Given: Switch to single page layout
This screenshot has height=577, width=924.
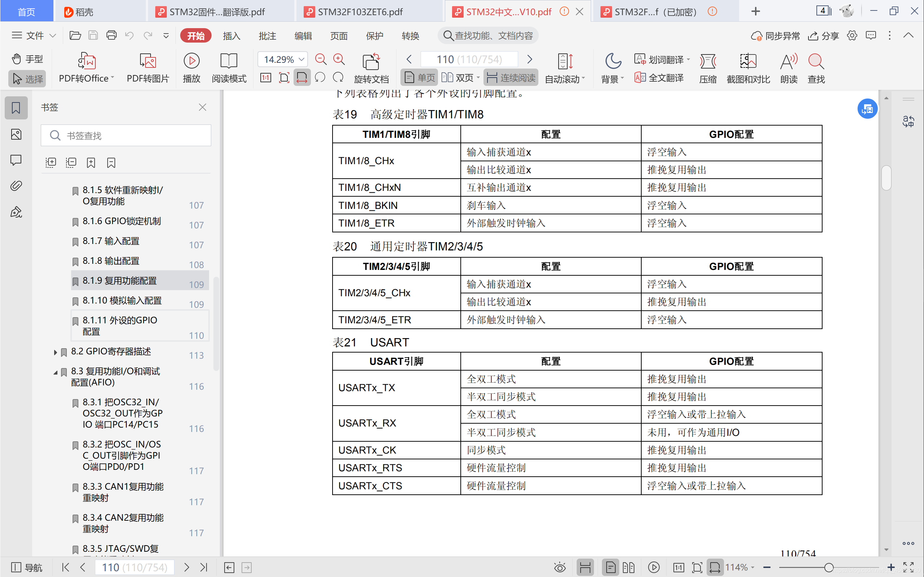Looking at the screenshot, I should coord(419,78).
